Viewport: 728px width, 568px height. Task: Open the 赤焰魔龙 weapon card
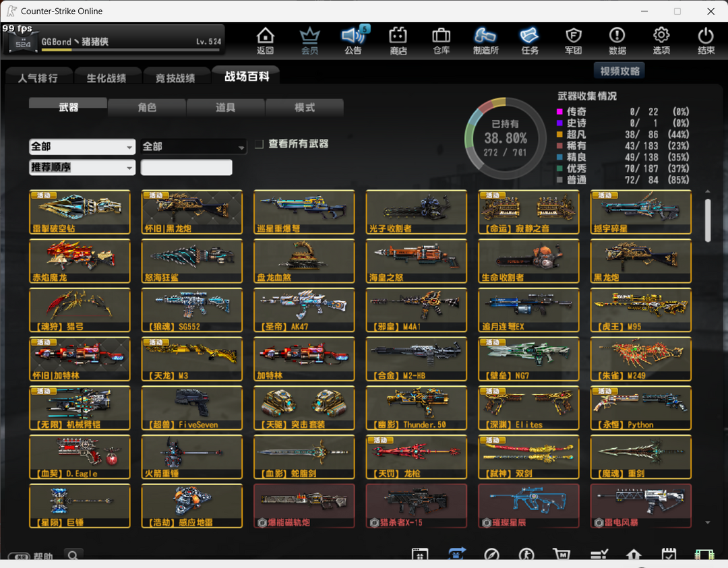click(80, 261)
